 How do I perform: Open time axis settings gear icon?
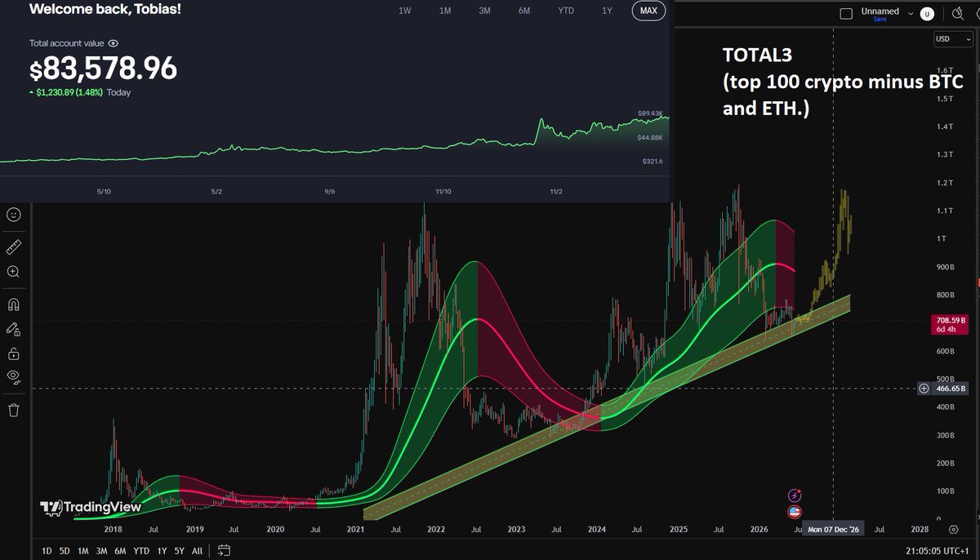tap(954, 529)
